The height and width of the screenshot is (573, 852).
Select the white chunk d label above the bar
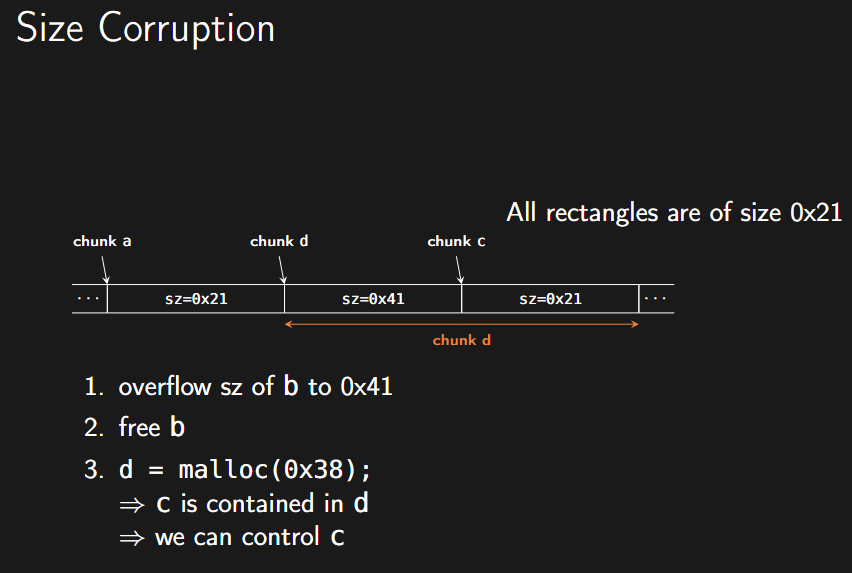(279, 241)
